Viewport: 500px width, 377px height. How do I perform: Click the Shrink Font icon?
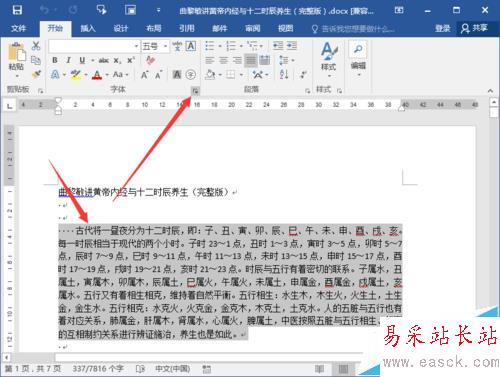[158, 75]
